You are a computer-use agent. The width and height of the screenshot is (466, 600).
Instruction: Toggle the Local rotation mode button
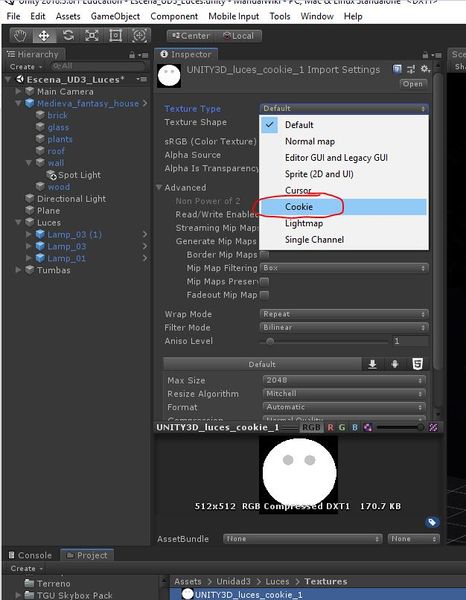[238, 36]
